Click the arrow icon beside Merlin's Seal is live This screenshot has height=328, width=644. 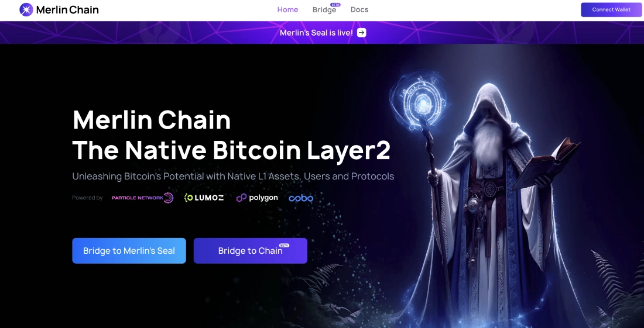[361, 33]
